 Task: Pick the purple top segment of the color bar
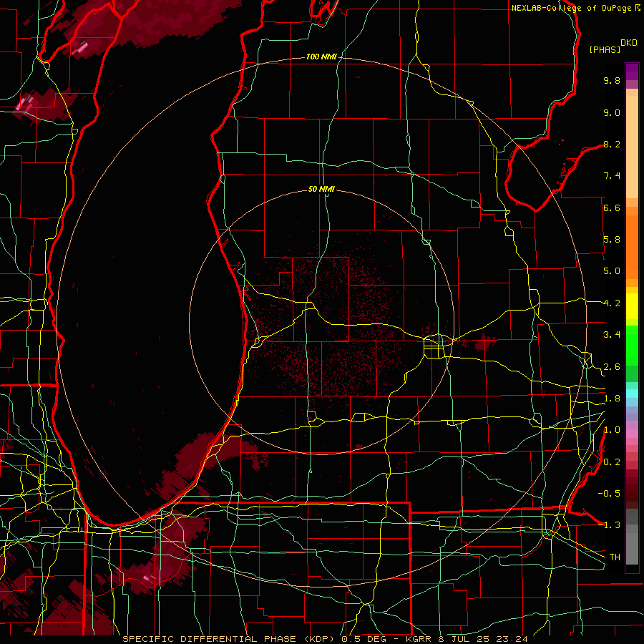(632, 72)
